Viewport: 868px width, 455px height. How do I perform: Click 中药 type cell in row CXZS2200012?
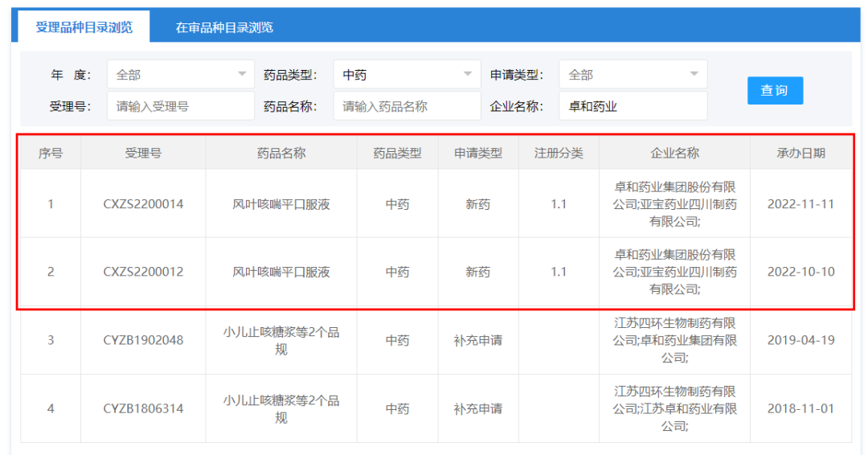(398, 272)
